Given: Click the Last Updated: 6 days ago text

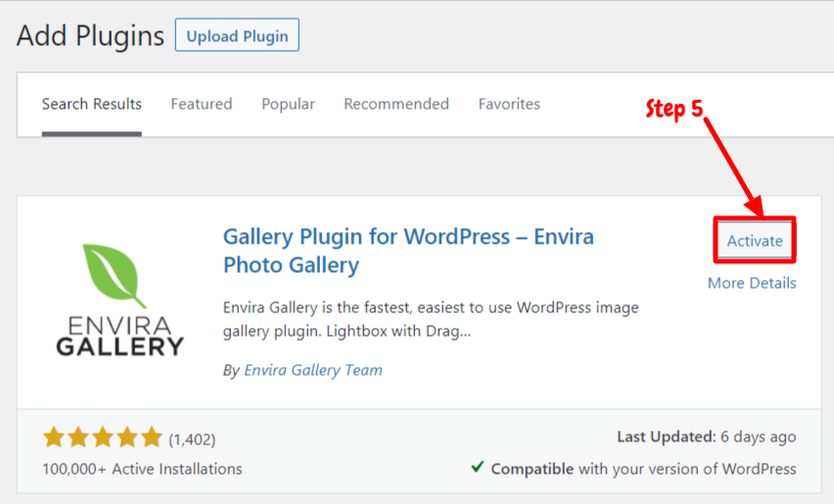Looking at the screenshot, I should click(x=707, y=437).
